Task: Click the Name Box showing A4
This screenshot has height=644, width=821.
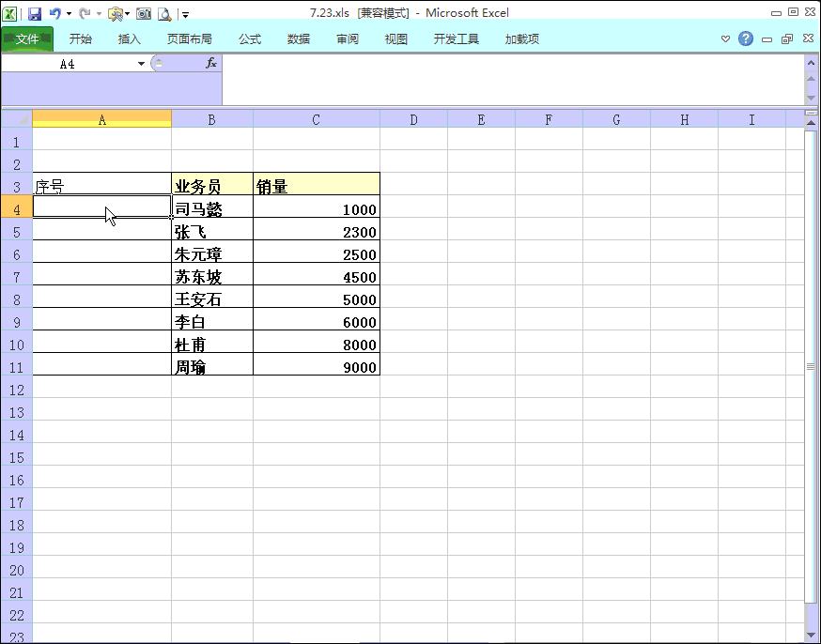Action: click(68, 64)
